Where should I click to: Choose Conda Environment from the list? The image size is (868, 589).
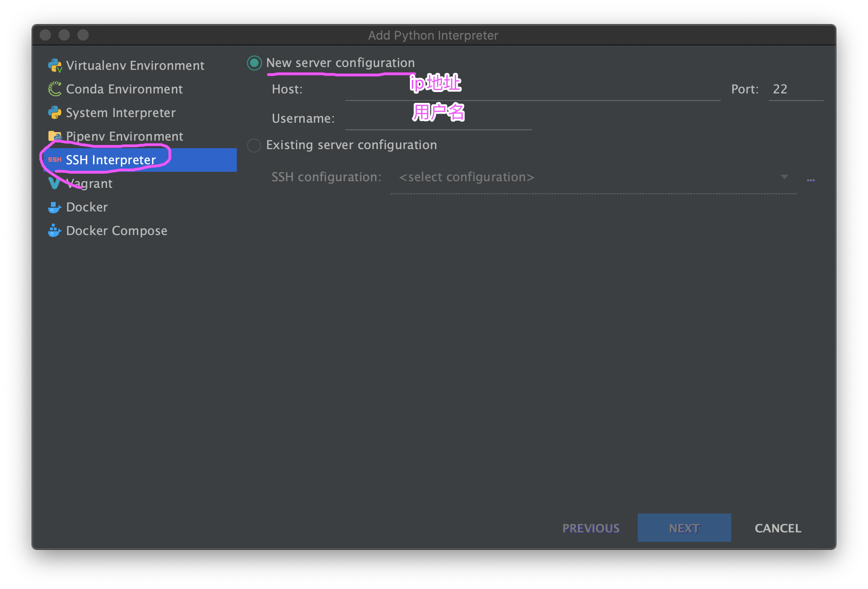[125, 89]
